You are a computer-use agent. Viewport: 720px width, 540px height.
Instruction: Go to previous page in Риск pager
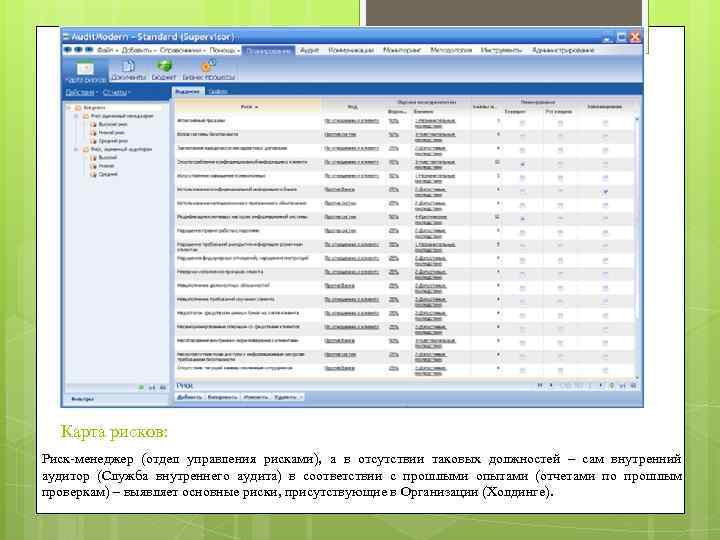tap(551, 386)
